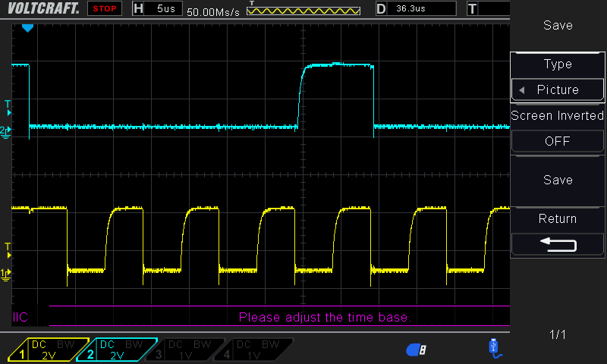
Task: Click the red STOP acquisition indicator
Action: [105, 9]
